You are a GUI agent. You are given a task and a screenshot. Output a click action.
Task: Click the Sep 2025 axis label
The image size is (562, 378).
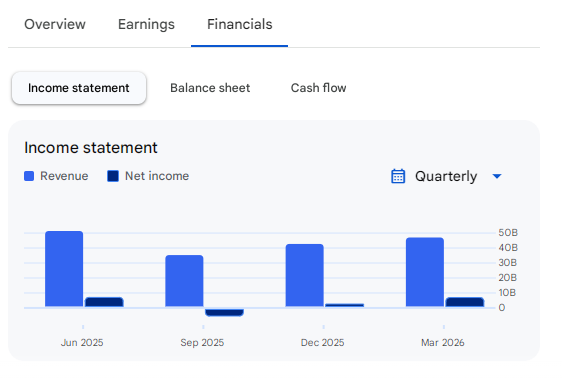pos(202,343)
